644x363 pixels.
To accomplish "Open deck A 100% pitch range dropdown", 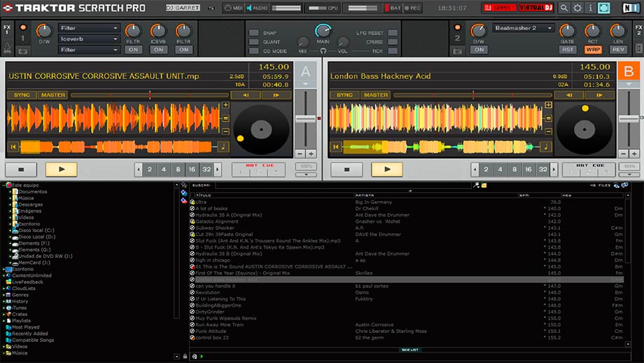I will point(306,174).
